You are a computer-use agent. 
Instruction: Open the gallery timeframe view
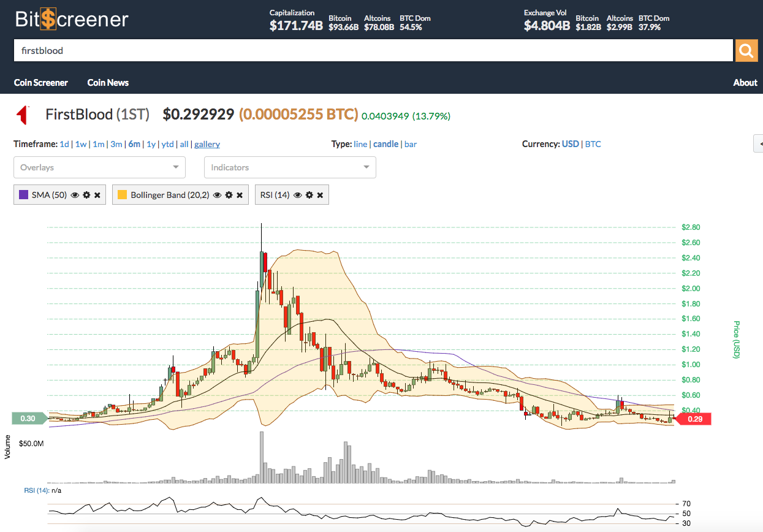click(x=207, y=144)
